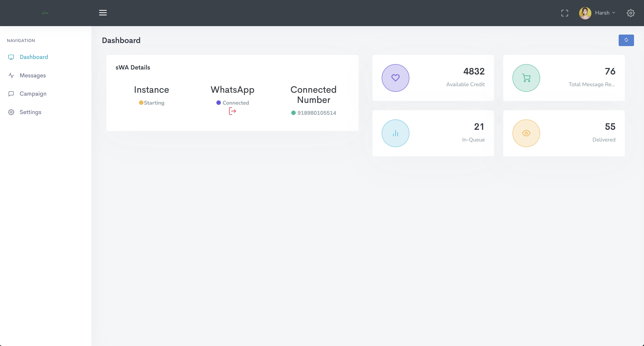Open the Campaign navigation item
Image resolution: width=644 pixels, height=346 pixels.
33,94
